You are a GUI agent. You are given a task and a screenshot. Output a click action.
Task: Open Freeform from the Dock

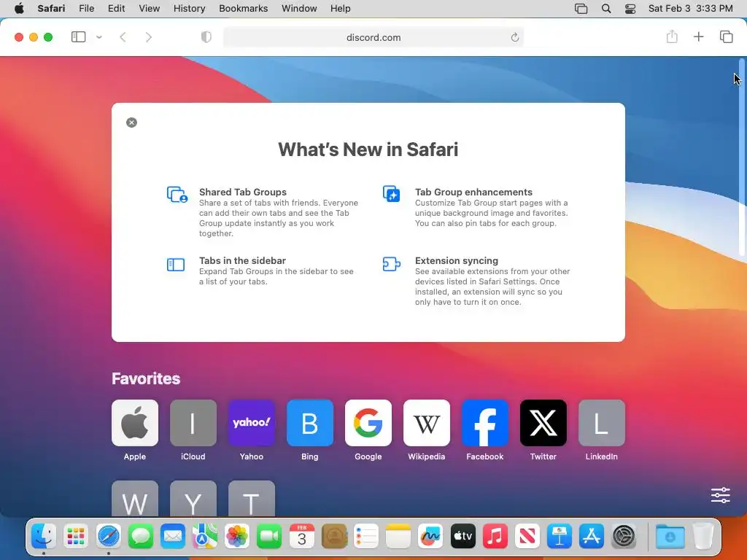(x=430, y=537)
